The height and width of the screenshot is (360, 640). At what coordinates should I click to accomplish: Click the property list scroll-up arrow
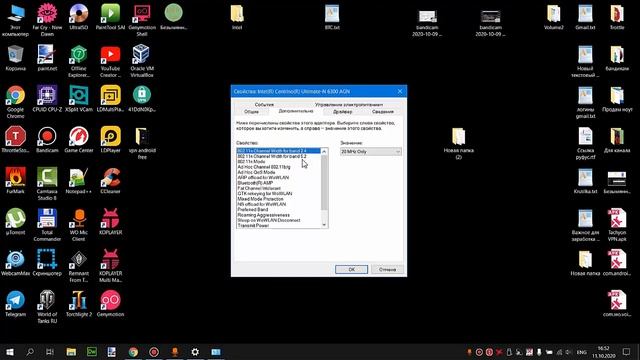pyautogui.click(x=324, y=151)
